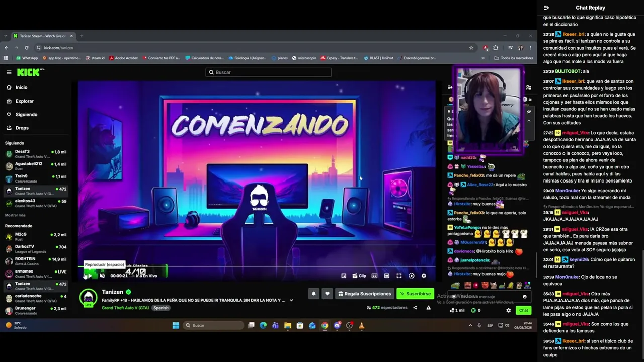Open srmomex recommended channel

pyautogui.click(x=35, y=274)
